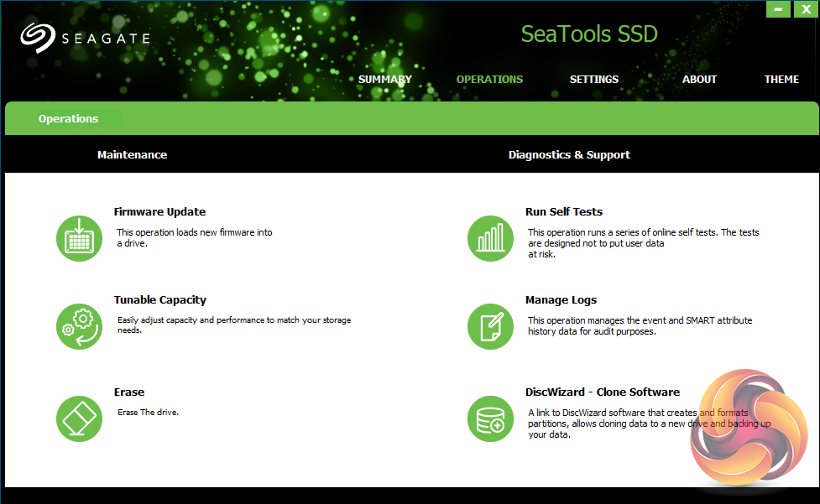This screenshot has width=820, height=504.
Task: Click the SeaTools SSD title
Action: click(x=589, y=34)
